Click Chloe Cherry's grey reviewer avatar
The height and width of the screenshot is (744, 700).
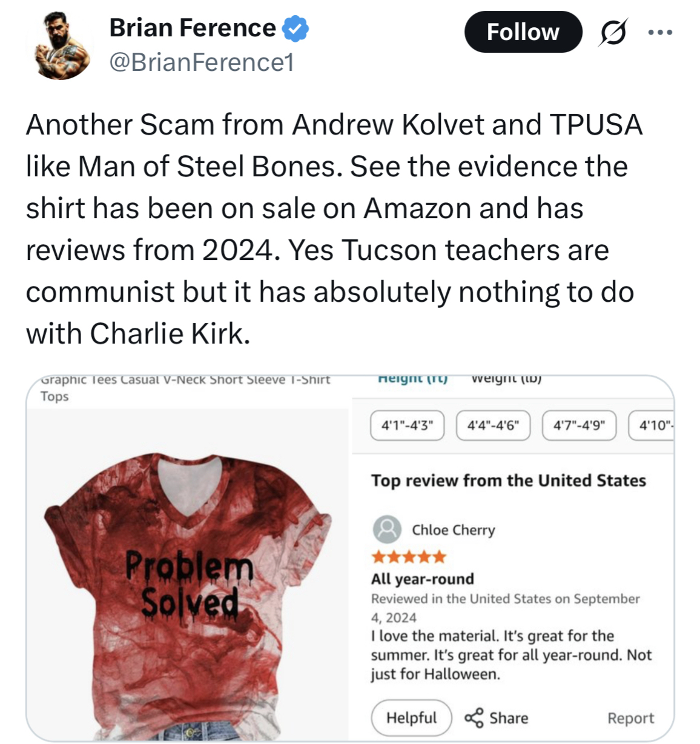pos(386,530)
